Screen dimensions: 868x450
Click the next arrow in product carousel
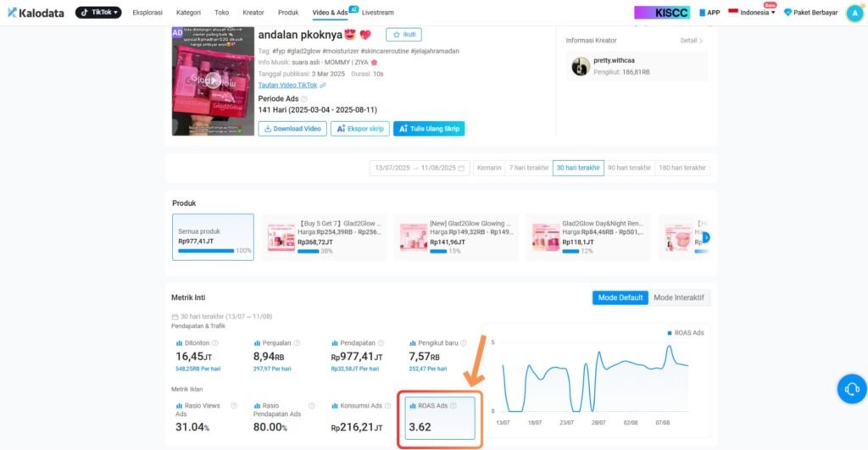click(706, 237)
